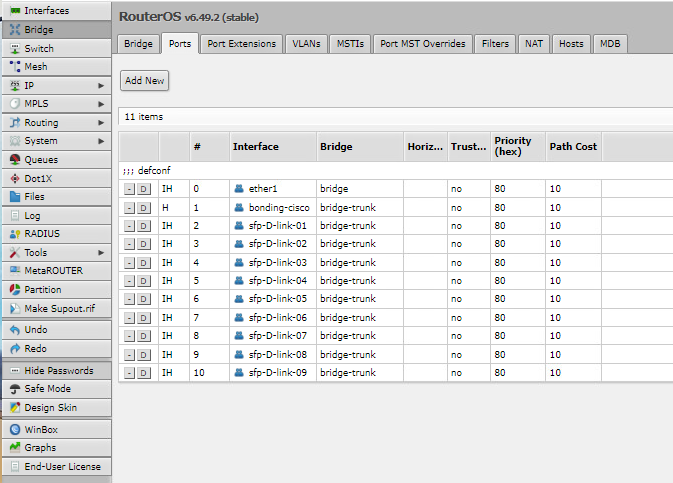
Task: Open the VLANs tab
Action: pyautogui.click(x=306, y=44)
